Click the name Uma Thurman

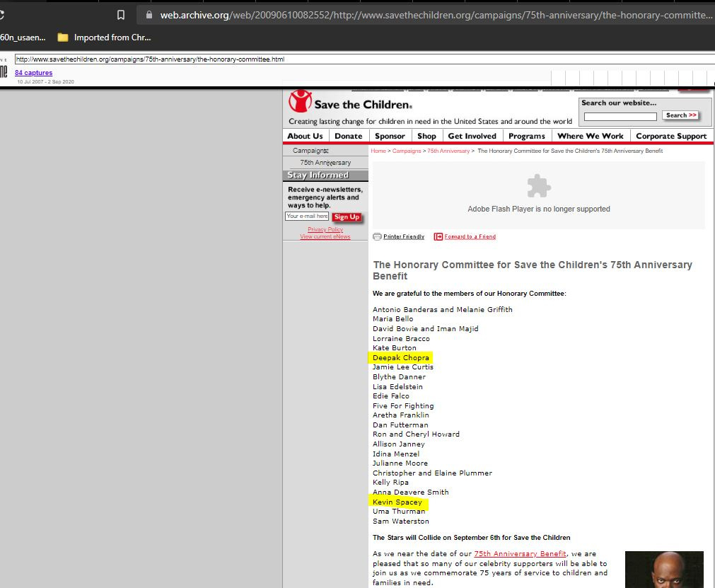(399, 512)
